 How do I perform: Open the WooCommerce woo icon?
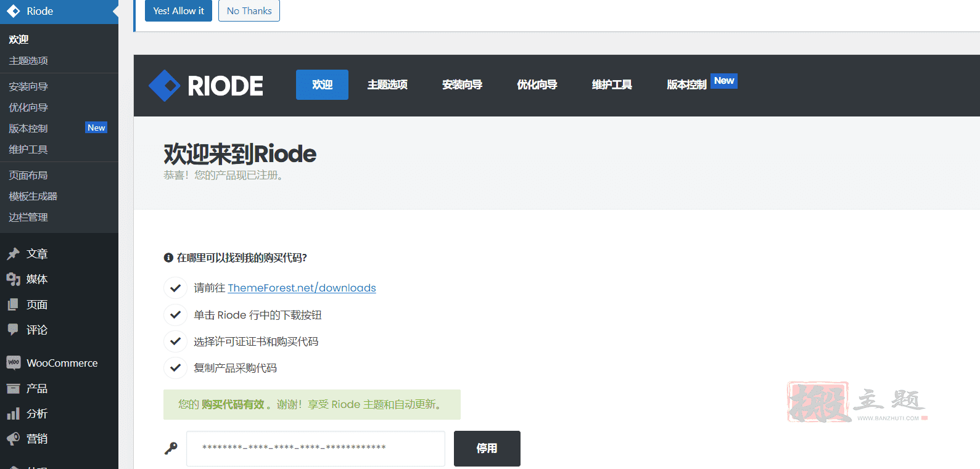[x=13, y=363]
